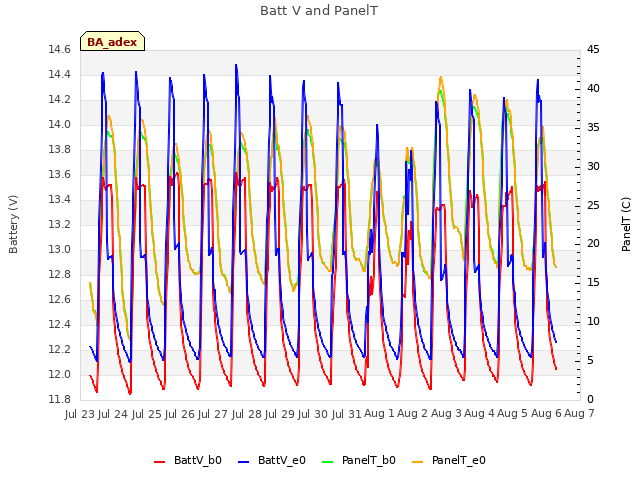Click the 10 PanelT axis tick label
Image resolution: width=640 pixels, height=480 pixels.
point(593,322)
